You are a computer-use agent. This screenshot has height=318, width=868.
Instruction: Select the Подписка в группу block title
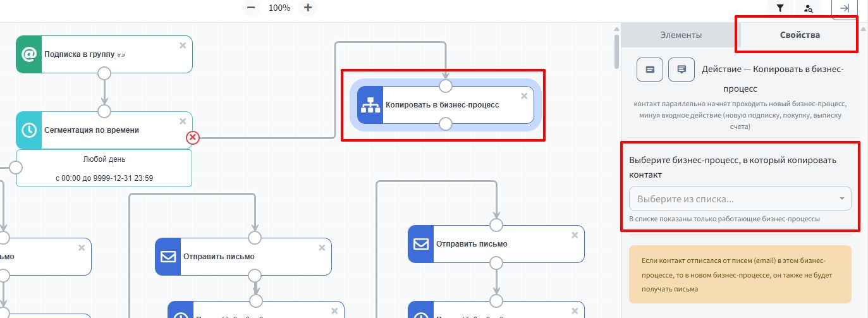85,54
